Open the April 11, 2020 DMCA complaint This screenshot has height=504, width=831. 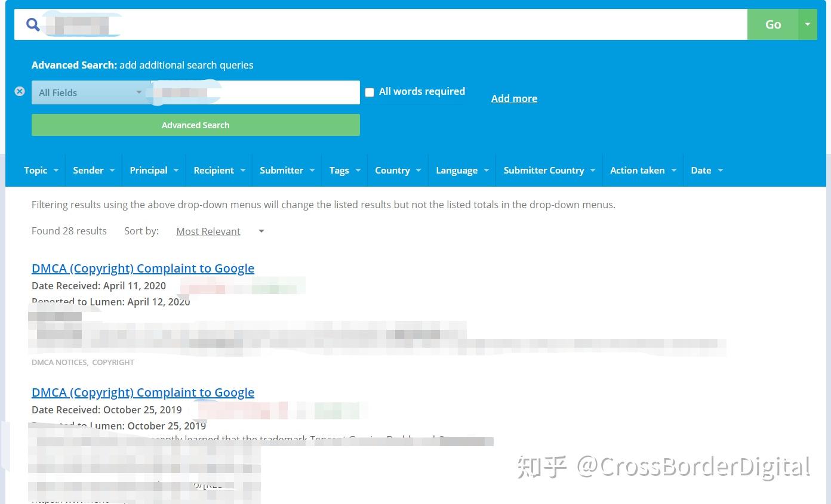(143, 268)
